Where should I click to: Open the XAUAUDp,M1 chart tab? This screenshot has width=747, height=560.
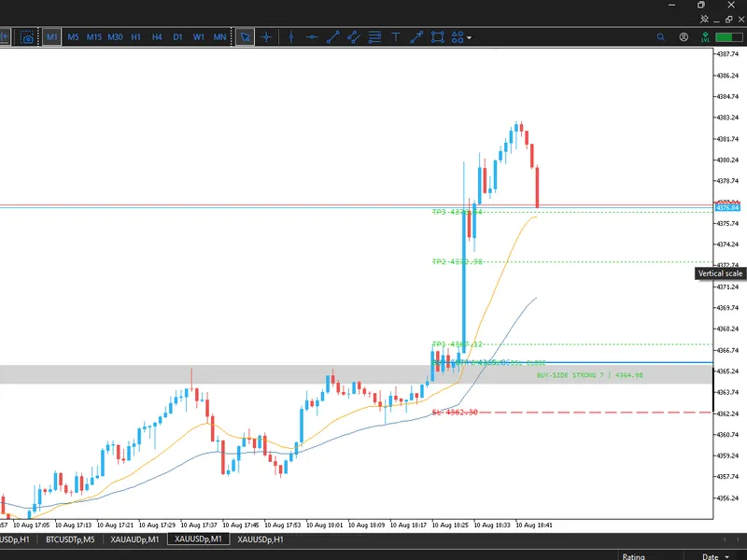pos(134,539)
